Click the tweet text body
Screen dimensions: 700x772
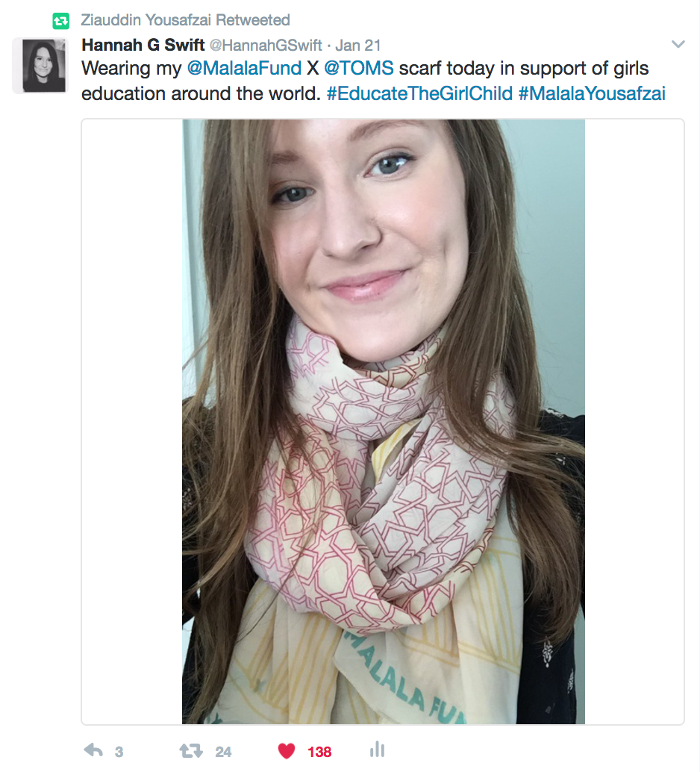point(373,81)
